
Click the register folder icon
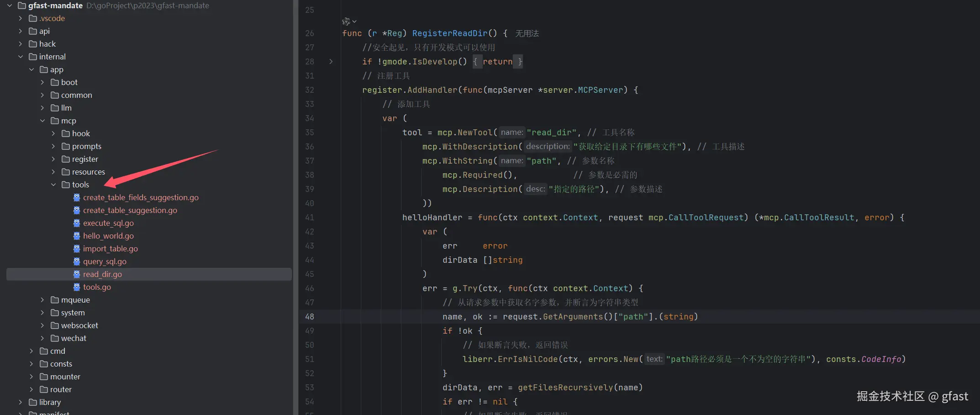click(66, 159)
